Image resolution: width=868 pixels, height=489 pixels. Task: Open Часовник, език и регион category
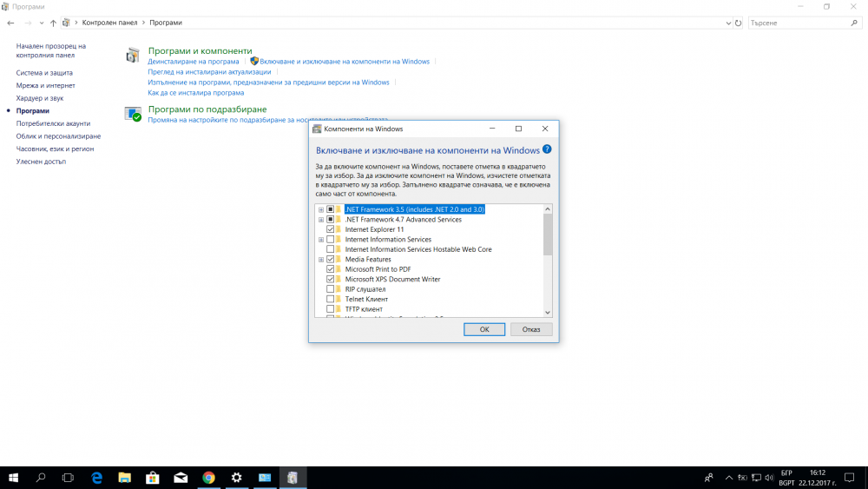55,149
